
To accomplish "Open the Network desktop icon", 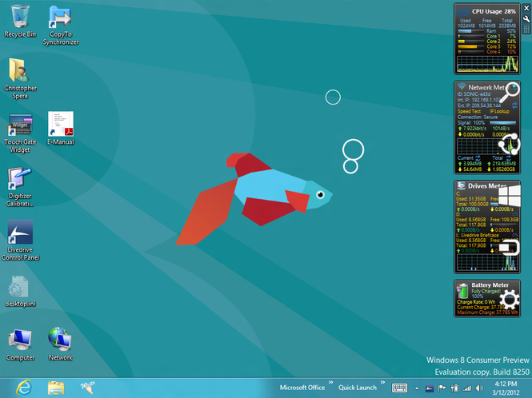I will pyautogui.click(x=60, y=344).
